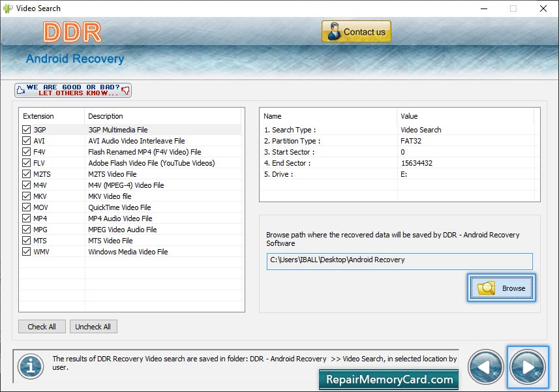
Task: Select 'Flash Renamed MP4 (F4V Video) File' text
Action: click(145, 152)
